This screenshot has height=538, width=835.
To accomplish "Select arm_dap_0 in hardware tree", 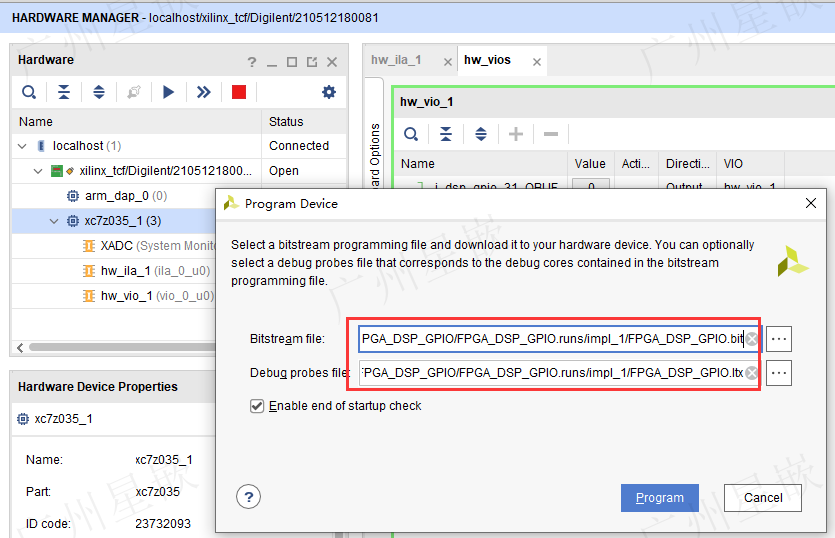I will click(x=126, y=196).
